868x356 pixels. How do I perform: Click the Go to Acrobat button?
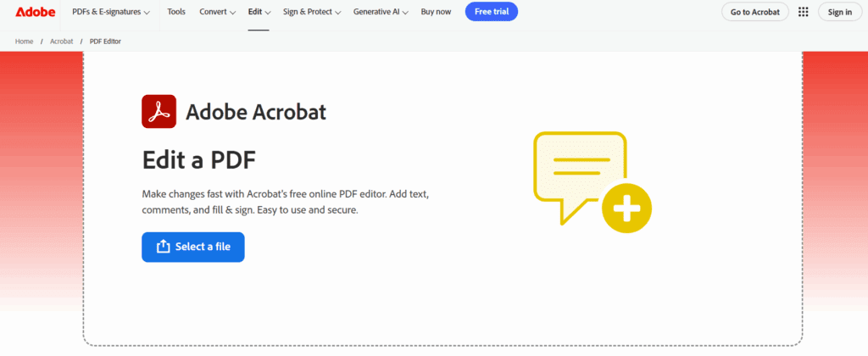pyautogui.click(x=754, y=12)
